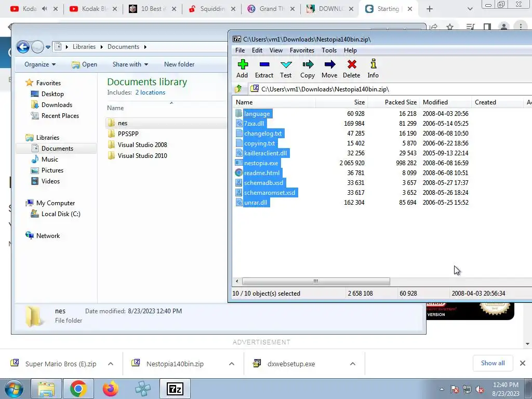Open a new Chrome tab
Screen dimensions: 532x399
point(430,9)
